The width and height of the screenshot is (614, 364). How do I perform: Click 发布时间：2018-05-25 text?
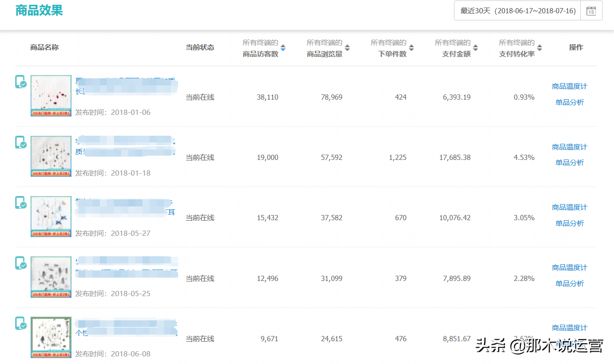click(x=113, y=294)
